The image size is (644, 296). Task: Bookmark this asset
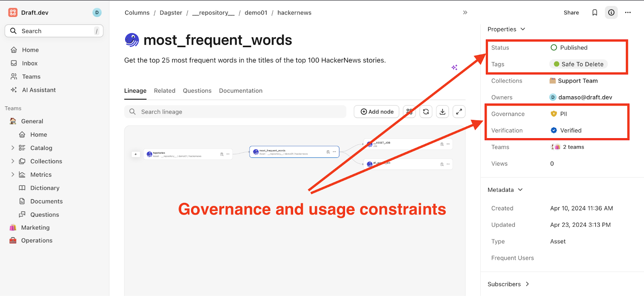point(594,12)
